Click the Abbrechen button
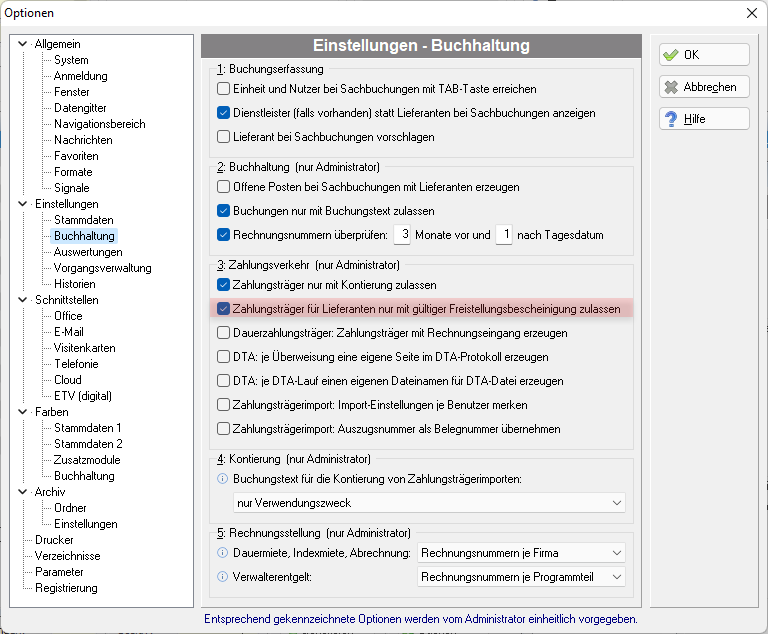The image size is (768, 634). tap(704, 87)
